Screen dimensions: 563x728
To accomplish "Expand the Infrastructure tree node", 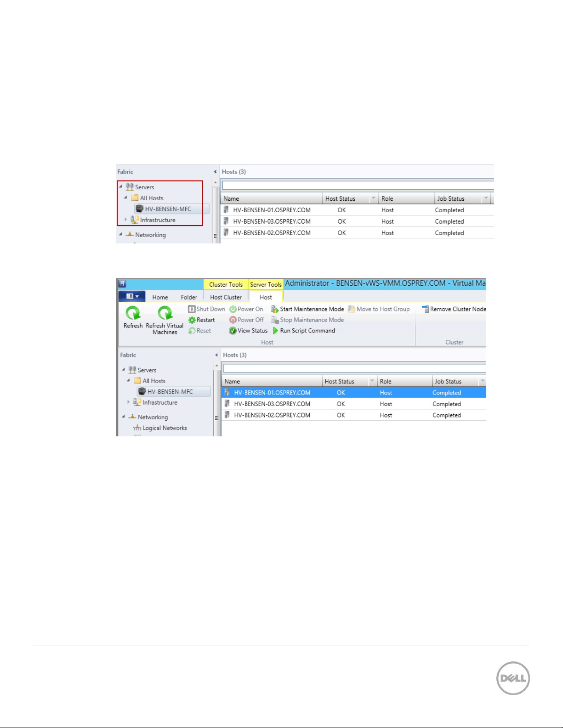I will pyautogui.click(x=129, y=402).
